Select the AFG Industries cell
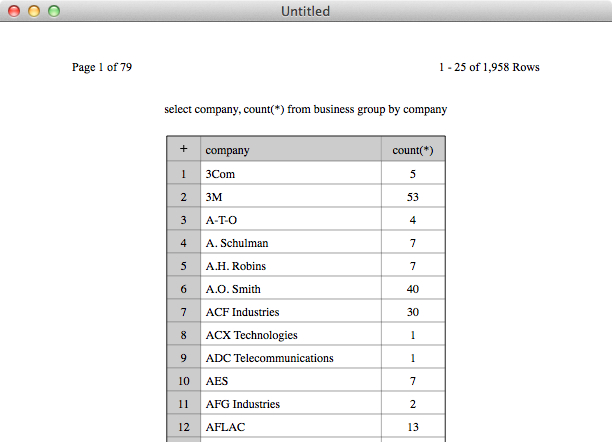612x442 pixels. pos(290,404)
